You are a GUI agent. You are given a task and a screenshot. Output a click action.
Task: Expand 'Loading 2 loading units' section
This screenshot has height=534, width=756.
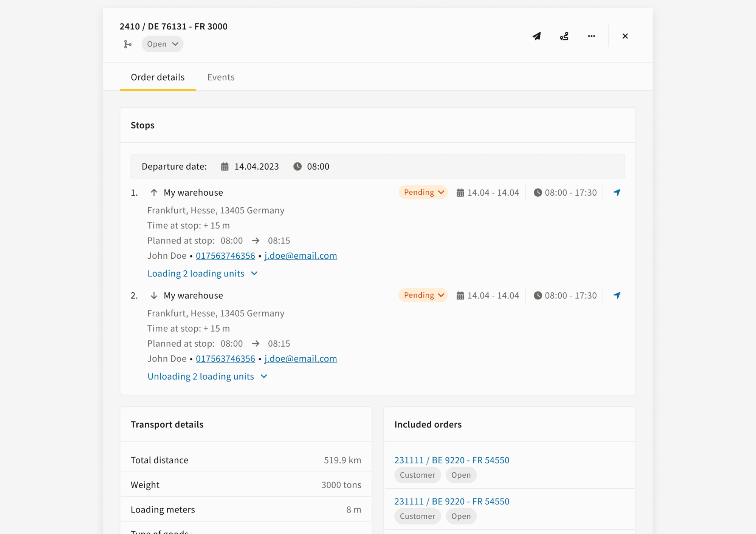[x=202, y=273]
